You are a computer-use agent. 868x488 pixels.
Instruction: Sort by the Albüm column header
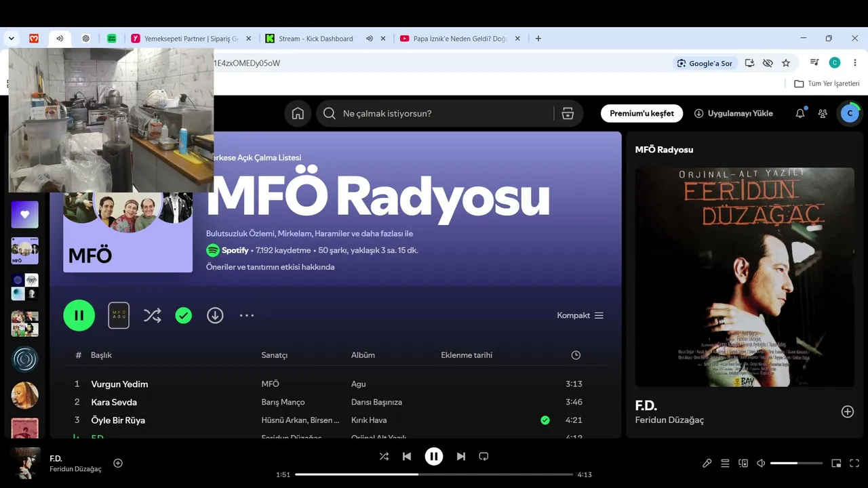pos(363,355)
